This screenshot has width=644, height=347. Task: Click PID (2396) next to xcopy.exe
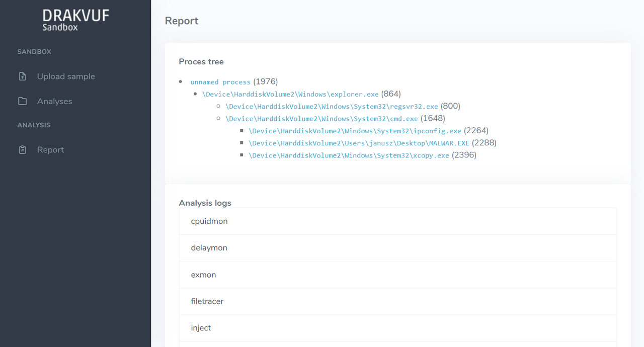pos(464,155)
